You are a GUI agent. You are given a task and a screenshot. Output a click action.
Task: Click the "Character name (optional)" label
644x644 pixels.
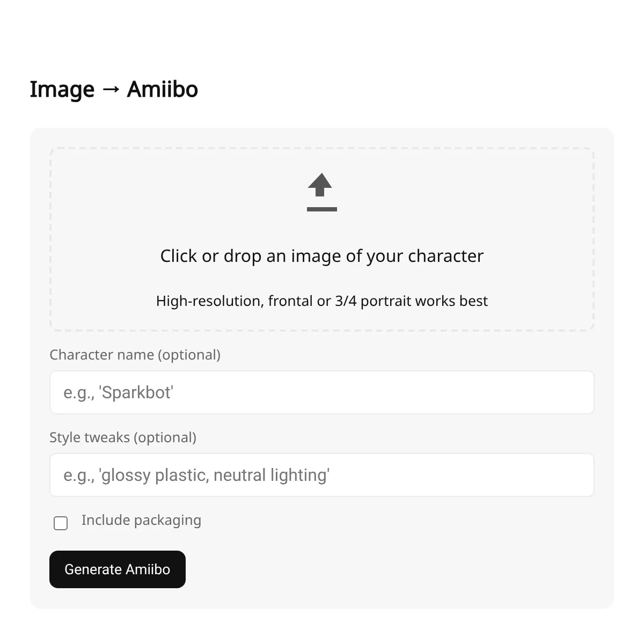click(x=135, y=355)
